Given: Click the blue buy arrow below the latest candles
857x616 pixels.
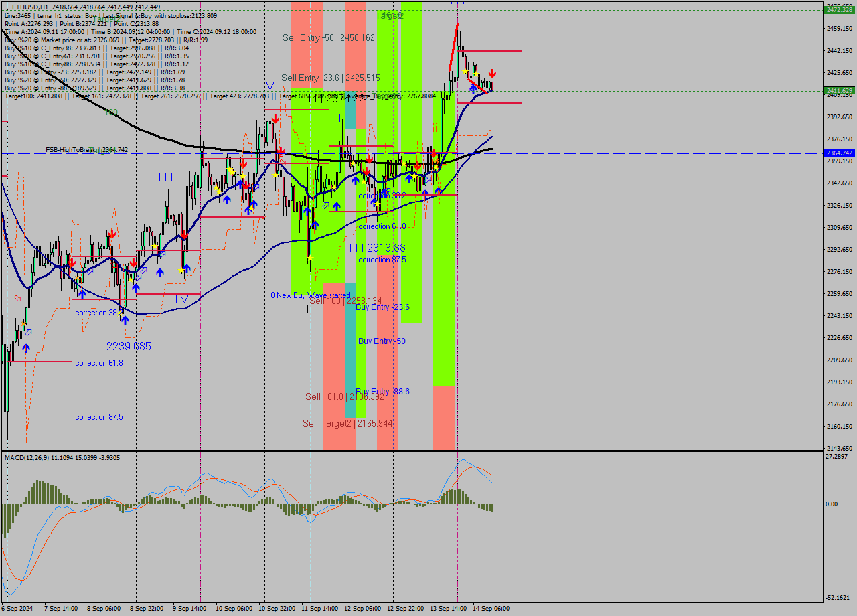Looking at the screenshot, I should click(473, 88).
